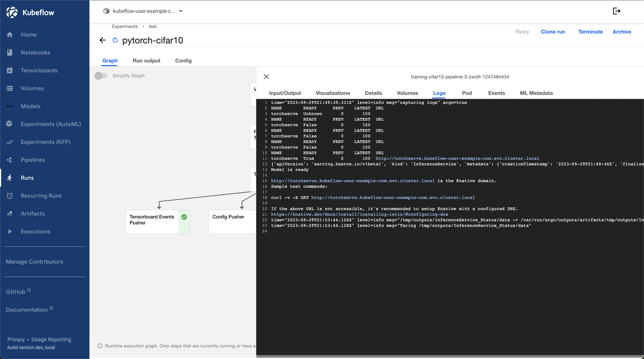Toggle the Simplify Graph switch
This screenshot has height=359, width=644.
point(101,75)
